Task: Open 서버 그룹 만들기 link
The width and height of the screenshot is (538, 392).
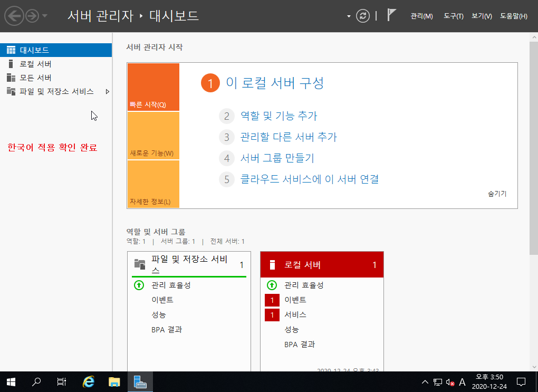Action: (x=277, y=158)
